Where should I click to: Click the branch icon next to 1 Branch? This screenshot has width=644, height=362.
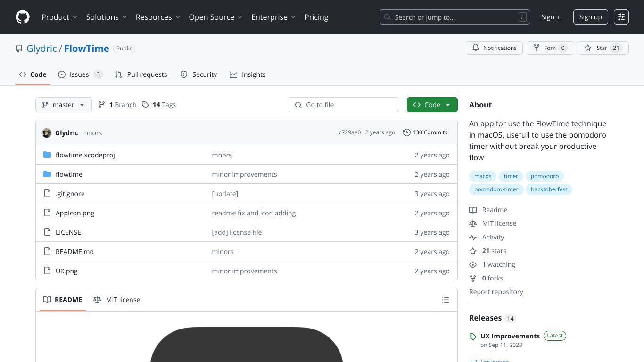pyautogui.click(x=102, y=105)
